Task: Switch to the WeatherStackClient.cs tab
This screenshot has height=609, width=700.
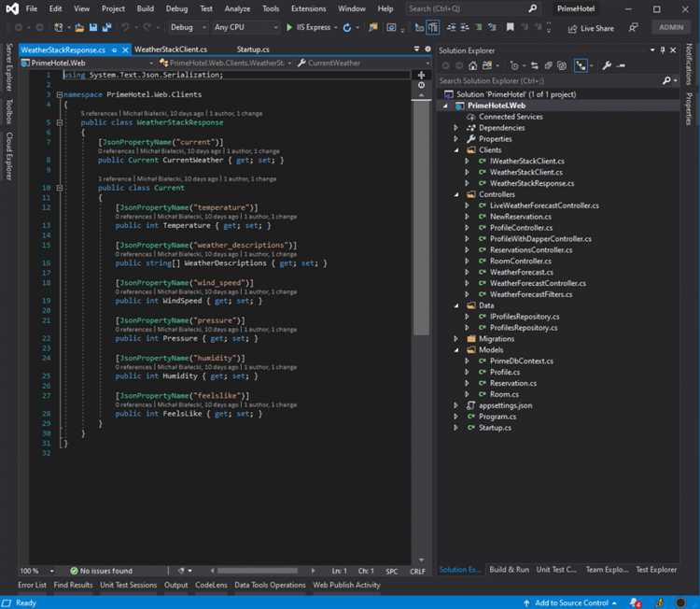Action: click(x=171, y=50)
